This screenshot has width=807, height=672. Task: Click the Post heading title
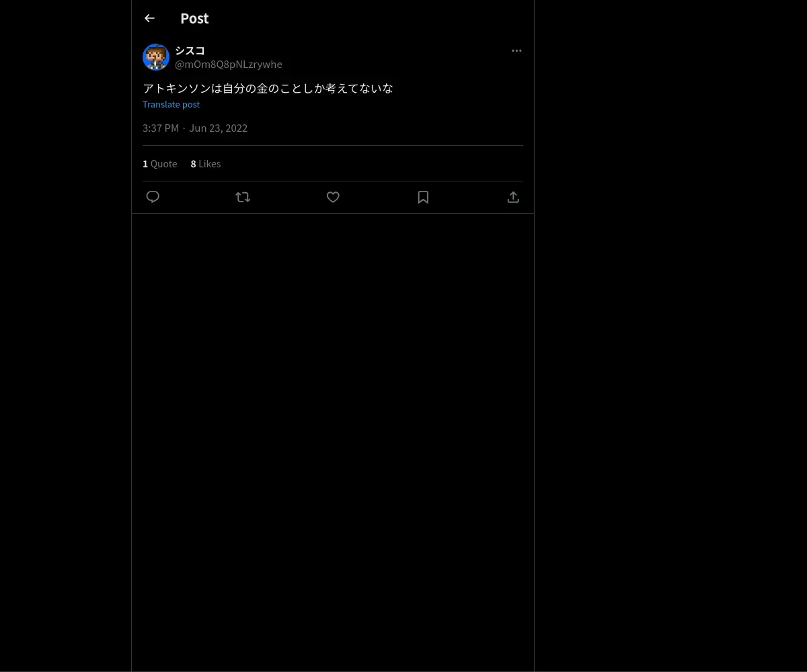tap(194, 18)
